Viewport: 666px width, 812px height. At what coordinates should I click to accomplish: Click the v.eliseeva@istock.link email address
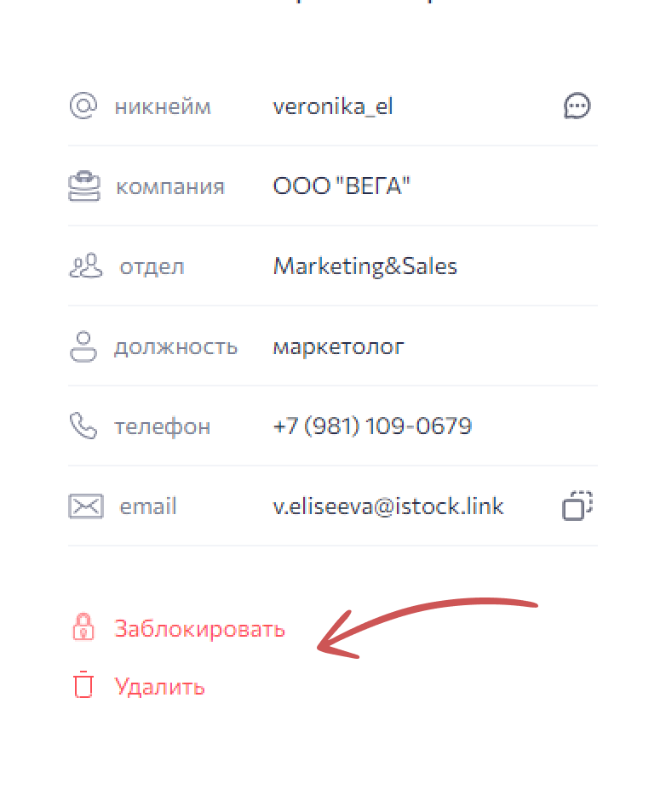point(388,506)
